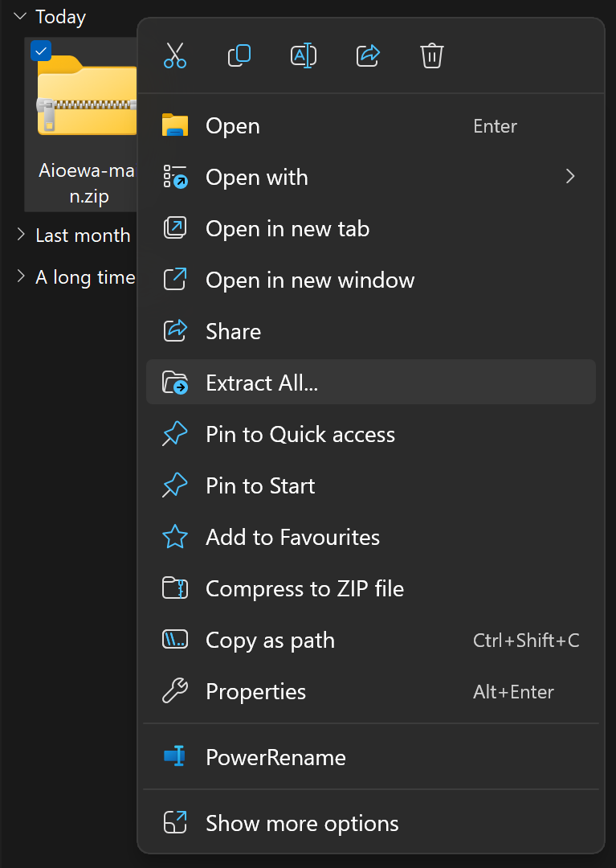This screenshot has width=616, height=868.
Task: Click the Copy icon in context menu
Action: (239, 55)
